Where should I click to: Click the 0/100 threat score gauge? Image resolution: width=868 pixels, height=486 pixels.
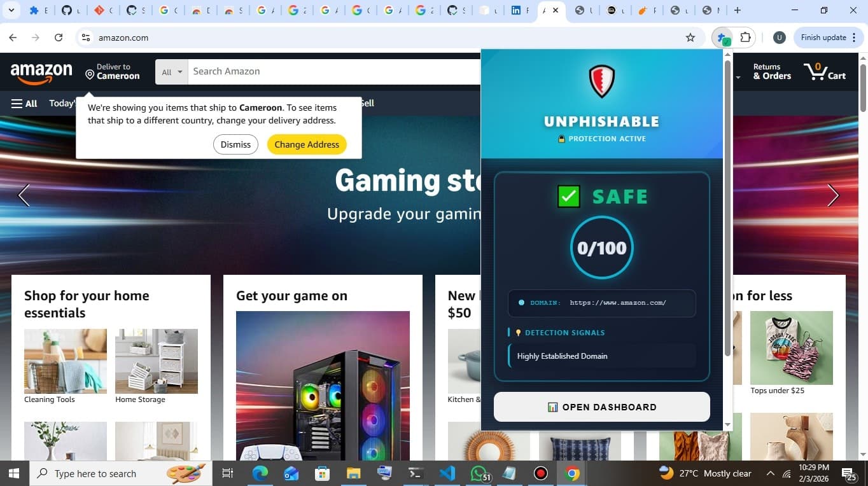pyautogui.click(x=601, y=248)
